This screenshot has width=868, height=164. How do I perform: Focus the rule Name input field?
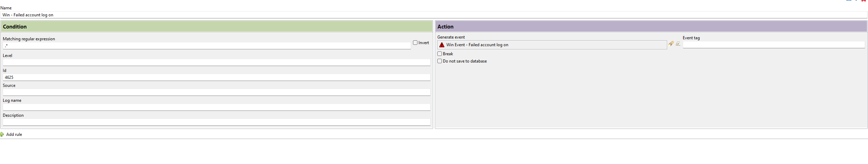434,15
